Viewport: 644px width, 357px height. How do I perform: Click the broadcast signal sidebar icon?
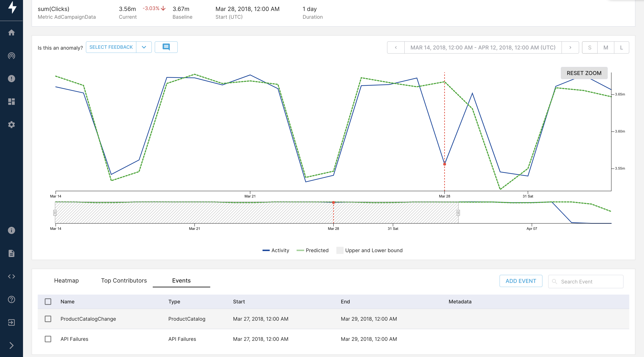[11, 56]
